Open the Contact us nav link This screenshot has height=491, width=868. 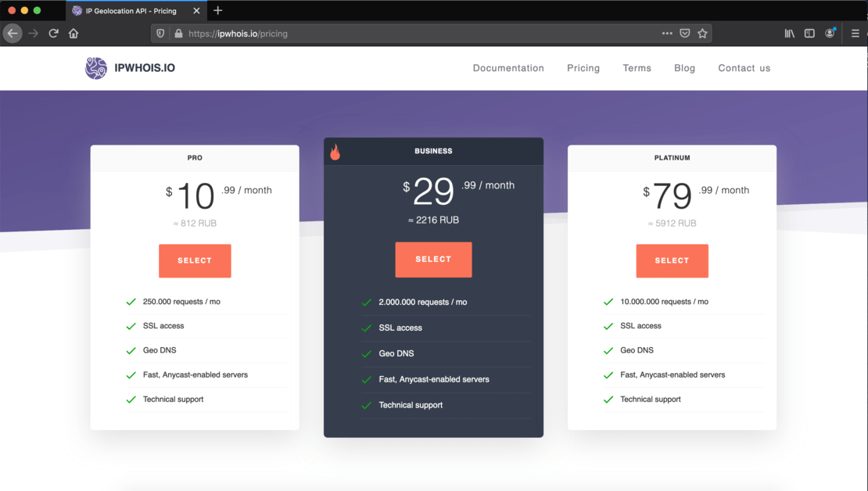(x=744, y=68)
